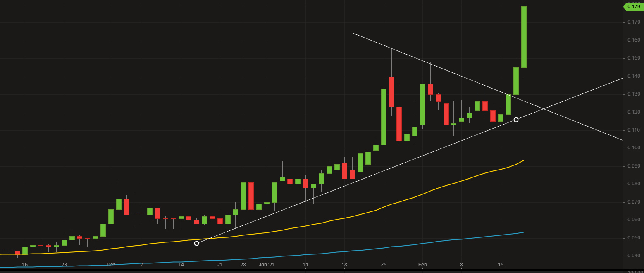Click the current price tag 0,179

pos(633,6)
